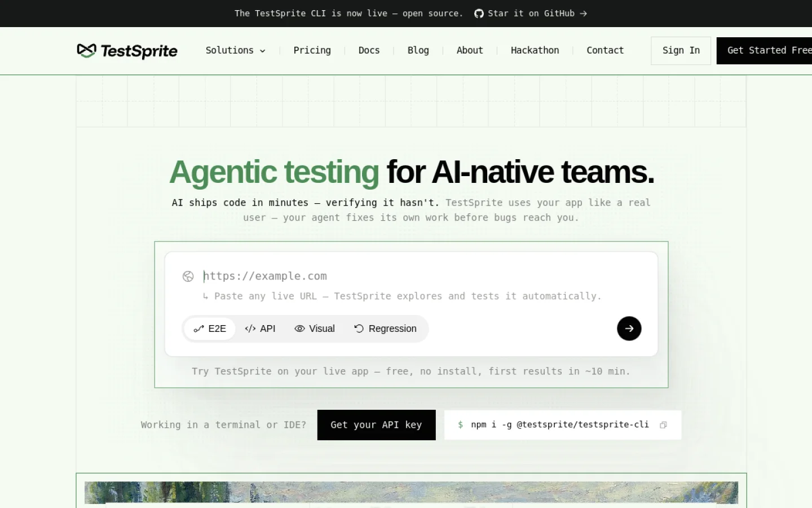
Task: Submit URL with the arrow button
Action: pyautogui.click(x=629, y=329)
